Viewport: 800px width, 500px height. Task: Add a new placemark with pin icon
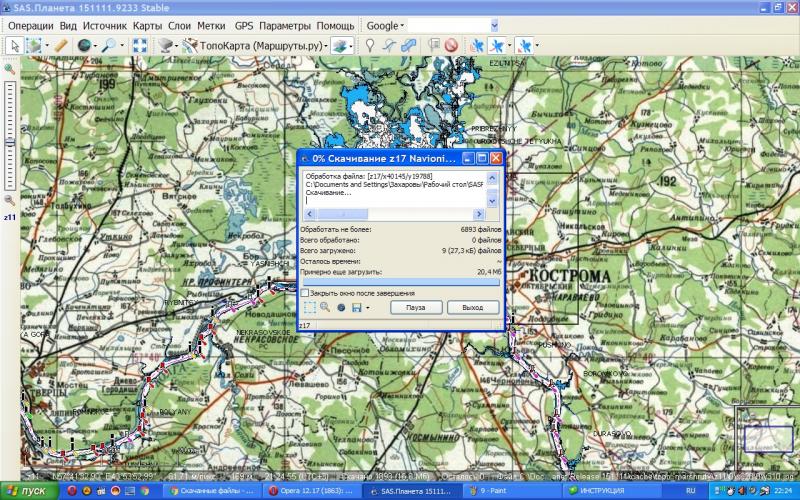click(x=370, y=46)
